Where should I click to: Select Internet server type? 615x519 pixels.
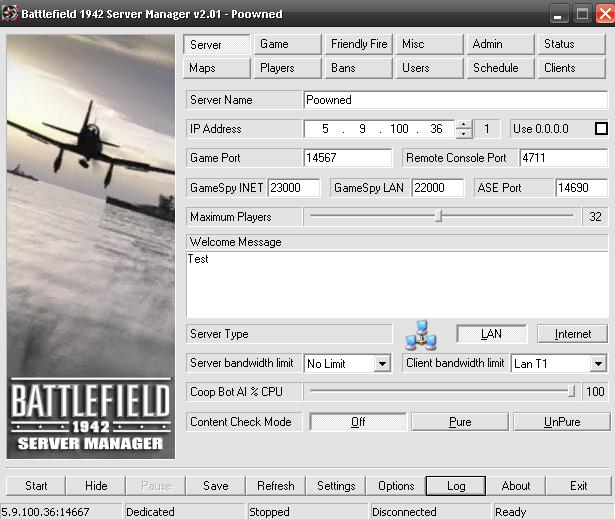(x=572, y=334)
